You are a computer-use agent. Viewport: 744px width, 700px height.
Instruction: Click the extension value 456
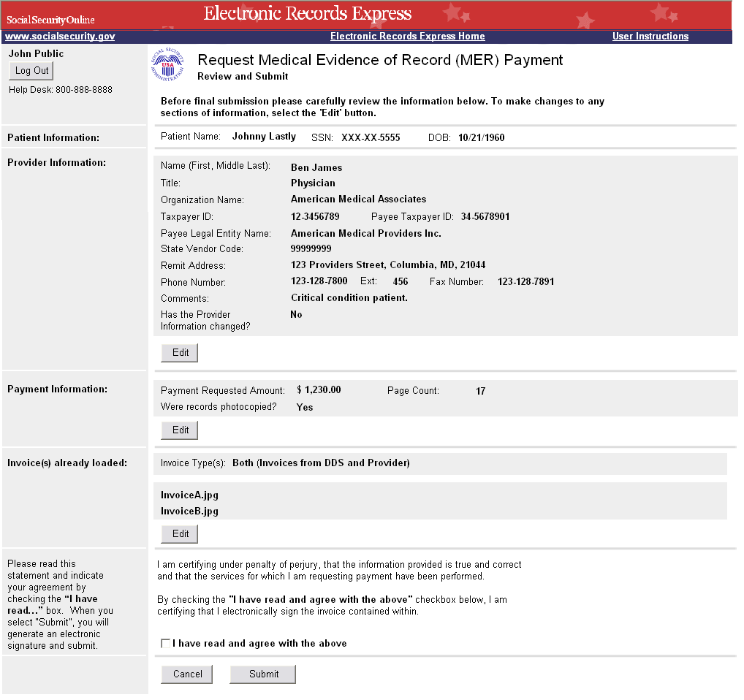[400, 282]
